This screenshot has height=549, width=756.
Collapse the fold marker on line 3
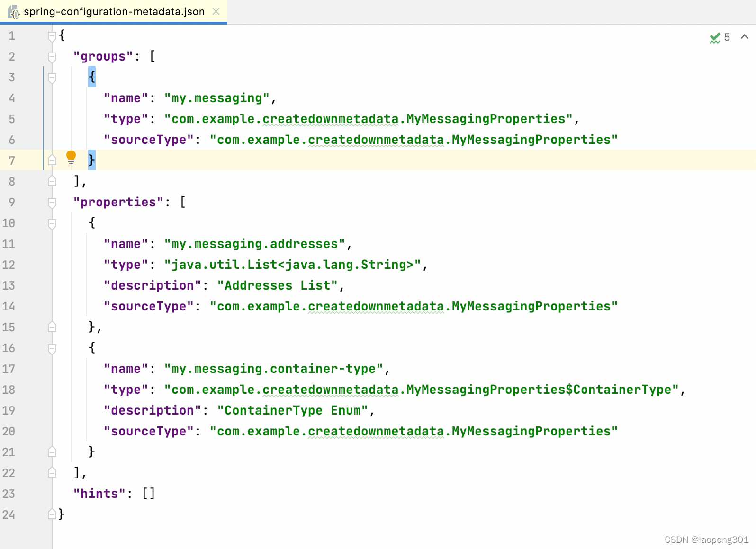(x=52, y=78)
